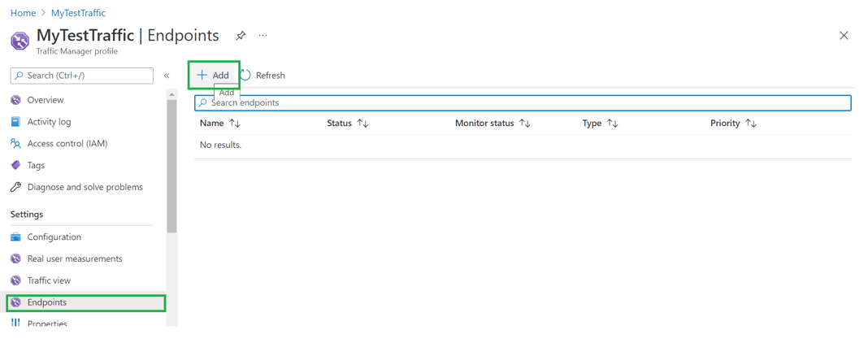This screenshot has height=343, width=868.
Task: Click the Configuration briefcase icon
Action: point(16,237)
